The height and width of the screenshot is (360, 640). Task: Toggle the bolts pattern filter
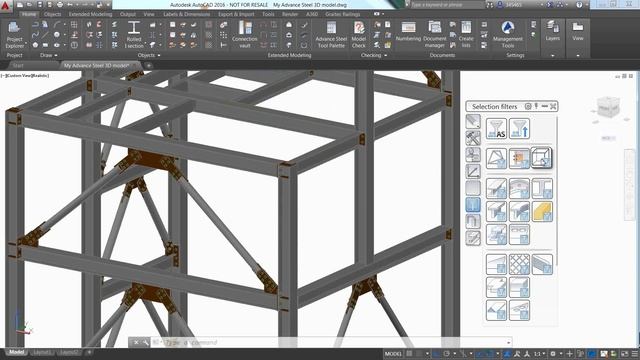519,235
